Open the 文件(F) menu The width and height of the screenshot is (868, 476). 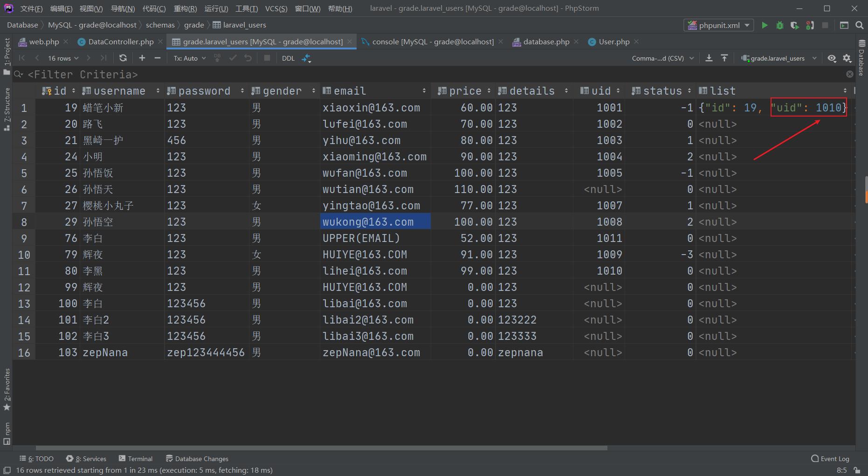click(x=31, y=8)
